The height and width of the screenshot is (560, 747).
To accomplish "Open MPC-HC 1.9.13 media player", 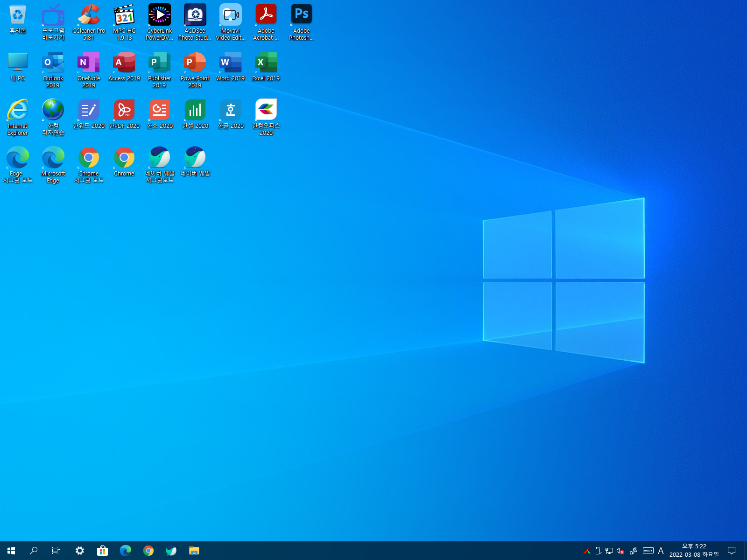I will coord(124,22).
